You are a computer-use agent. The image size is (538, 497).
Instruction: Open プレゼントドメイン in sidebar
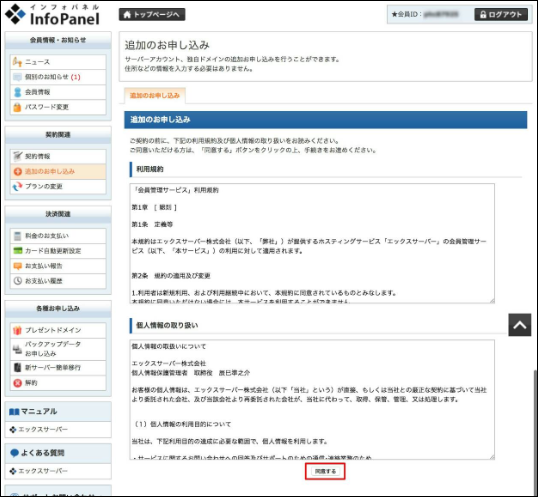(58, 330)
